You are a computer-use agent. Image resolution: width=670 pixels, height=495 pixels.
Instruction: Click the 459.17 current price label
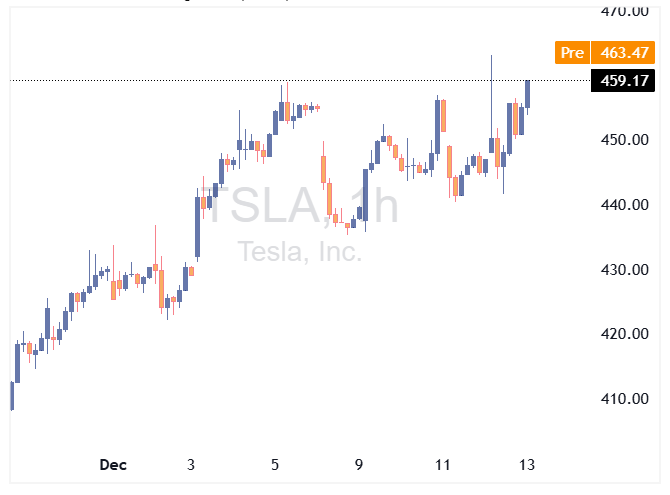(618, 81)
